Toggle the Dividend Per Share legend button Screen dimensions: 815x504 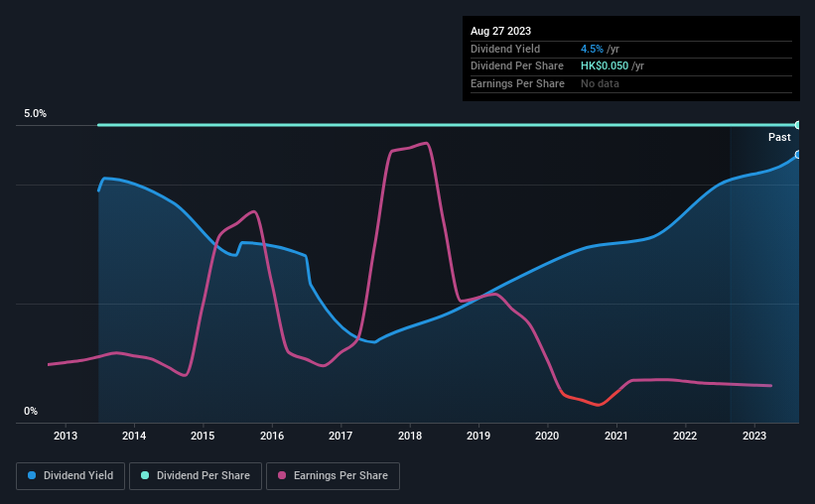pos(196,476)
